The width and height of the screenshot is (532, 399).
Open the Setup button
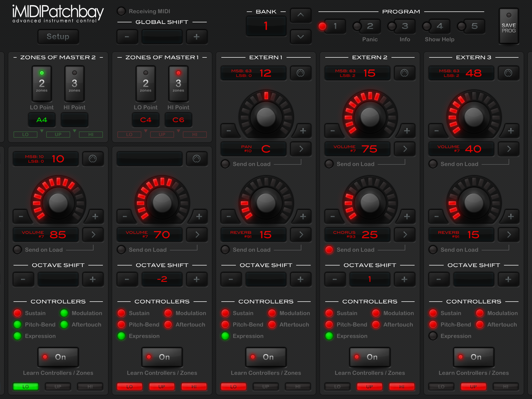[x=58, y=37]
